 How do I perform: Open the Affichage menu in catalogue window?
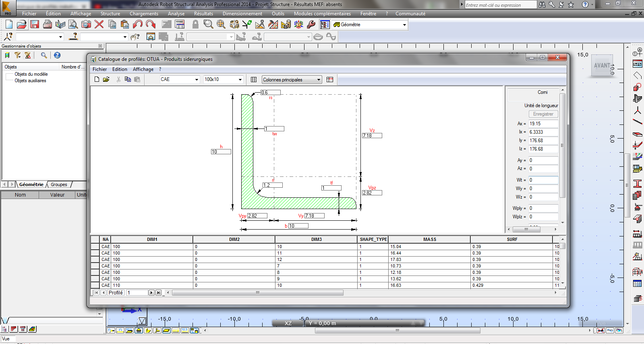(x=143, y=69)
